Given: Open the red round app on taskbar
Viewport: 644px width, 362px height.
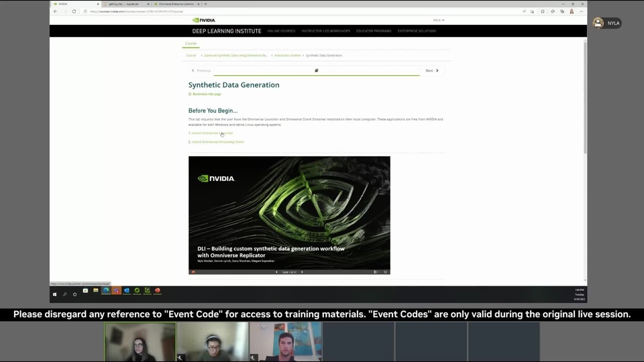Looking at the screenshot, I should click(x=157, y=290).
